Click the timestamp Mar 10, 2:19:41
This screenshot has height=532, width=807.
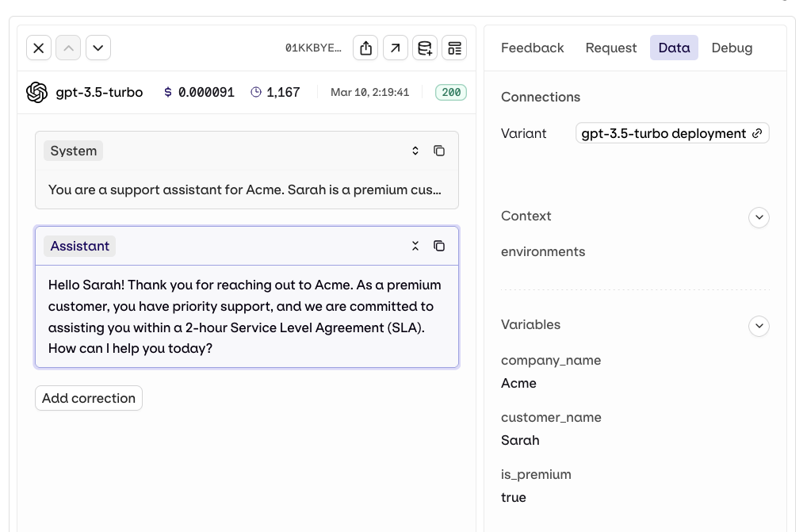(x=369, y=92)
